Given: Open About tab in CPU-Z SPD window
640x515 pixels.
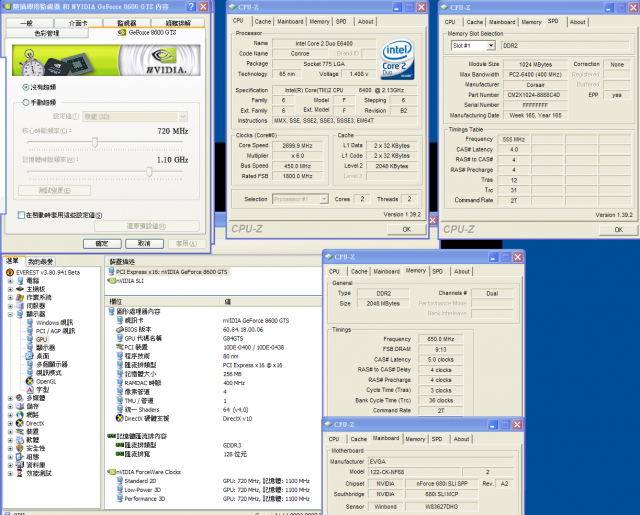Looking at the screenshot, I should click(x=577, y=22).
